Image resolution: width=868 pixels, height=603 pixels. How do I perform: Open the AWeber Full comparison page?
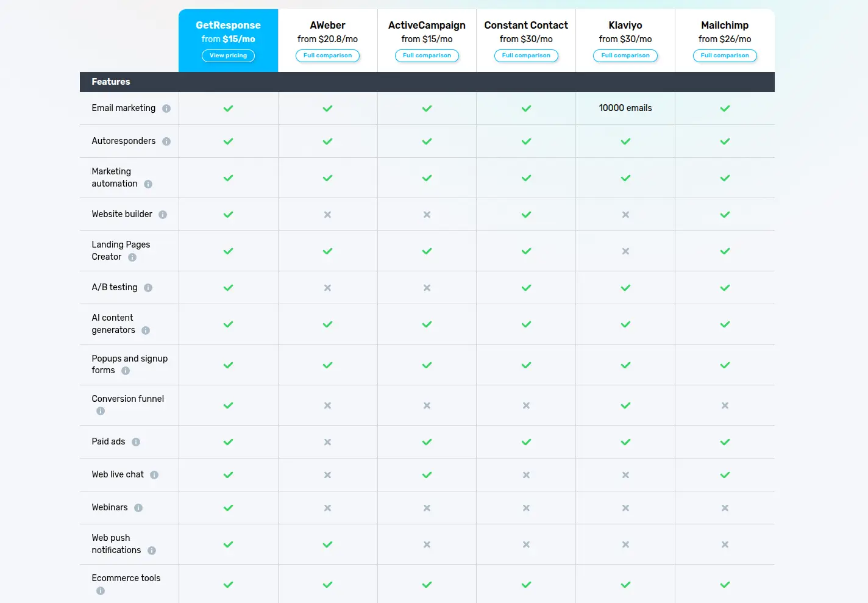327,55
